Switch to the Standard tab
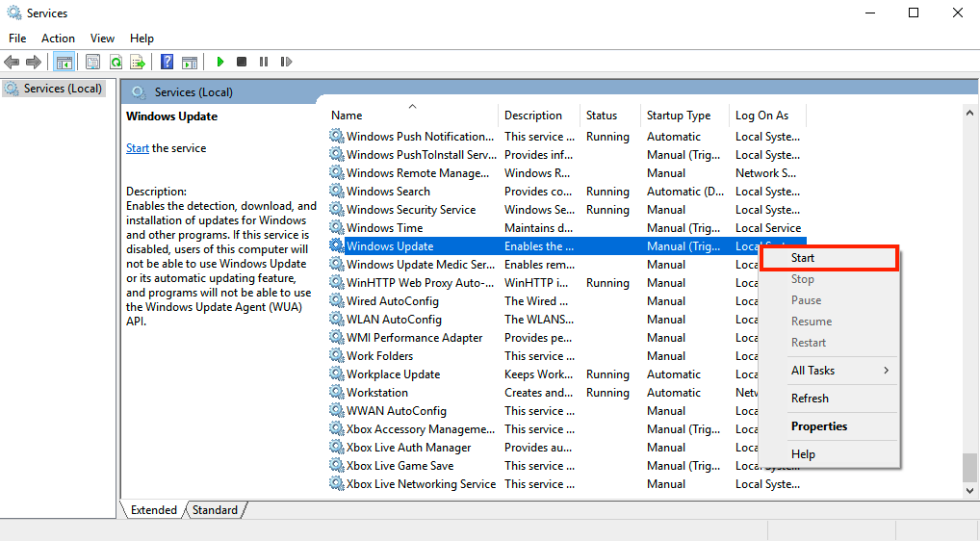Viewport: 980px width, 541px height. pos(215,510)
